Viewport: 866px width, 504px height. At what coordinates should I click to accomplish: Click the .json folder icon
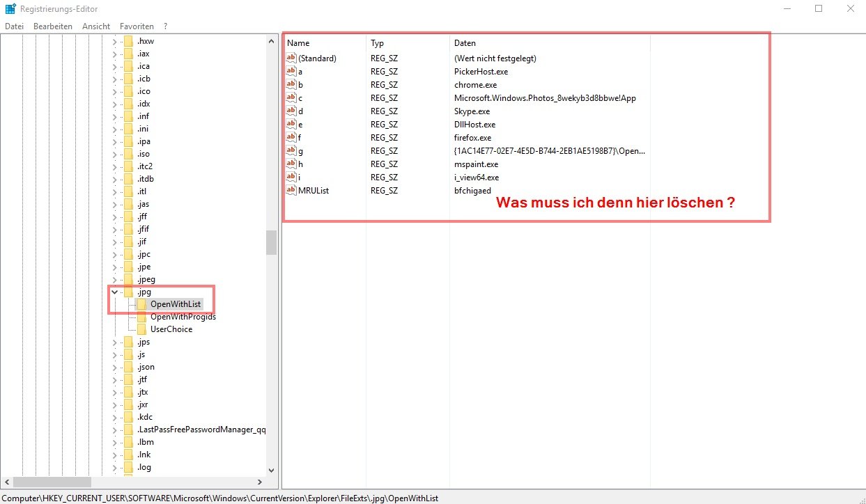pyautogui.click(x=127, y=367)
